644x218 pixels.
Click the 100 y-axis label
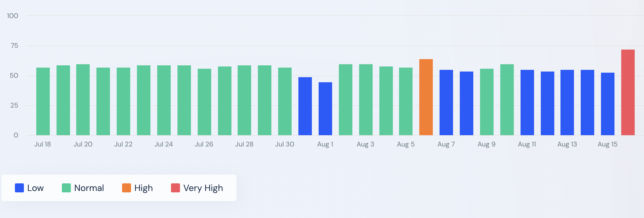[13, 16]
